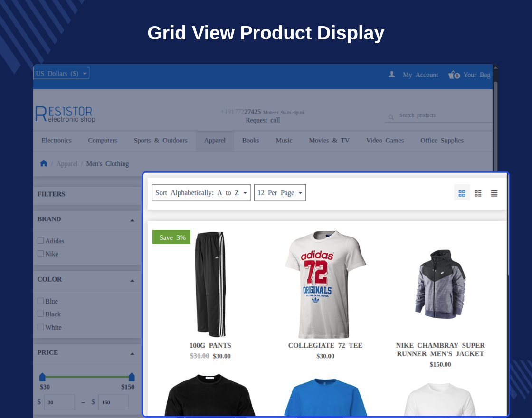Click the Save 3% badge
Screen dimensions: 532x418
click(x=171, y=237)
